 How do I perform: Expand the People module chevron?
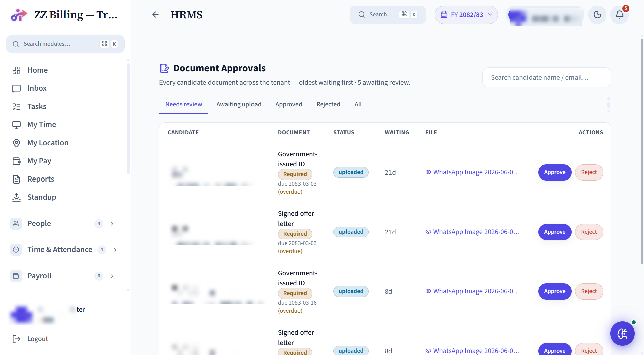pyautogui.click(x=112, y=224)
